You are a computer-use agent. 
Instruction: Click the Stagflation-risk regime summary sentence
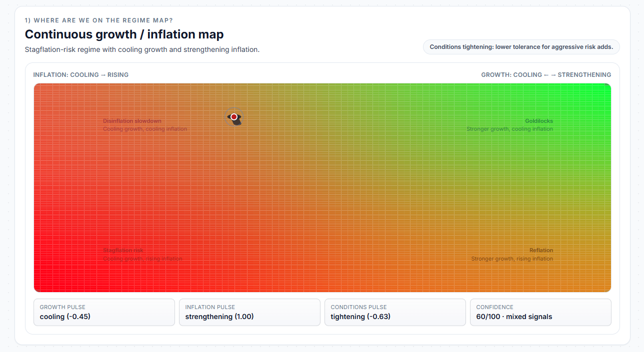[142, 50]
